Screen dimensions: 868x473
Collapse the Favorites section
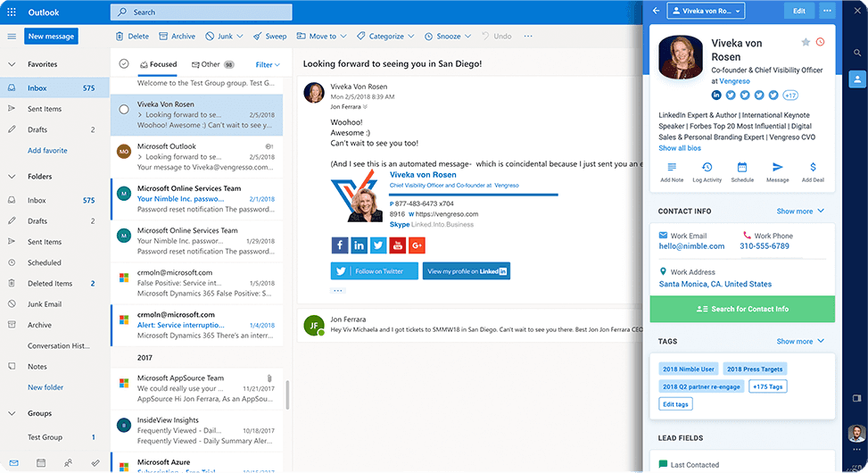point(12,64)
